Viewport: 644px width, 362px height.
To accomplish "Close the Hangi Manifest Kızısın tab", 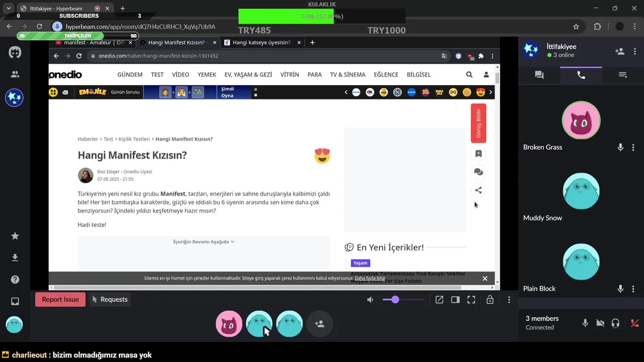I will click(x=215, y=43).
